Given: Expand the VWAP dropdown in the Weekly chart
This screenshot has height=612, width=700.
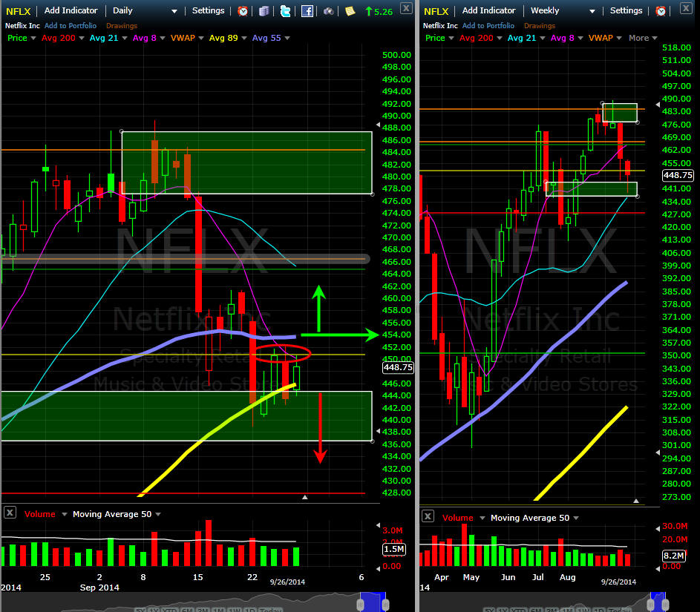Looking at the screenshot, I should pyautogui.click(x=619, y=39).
